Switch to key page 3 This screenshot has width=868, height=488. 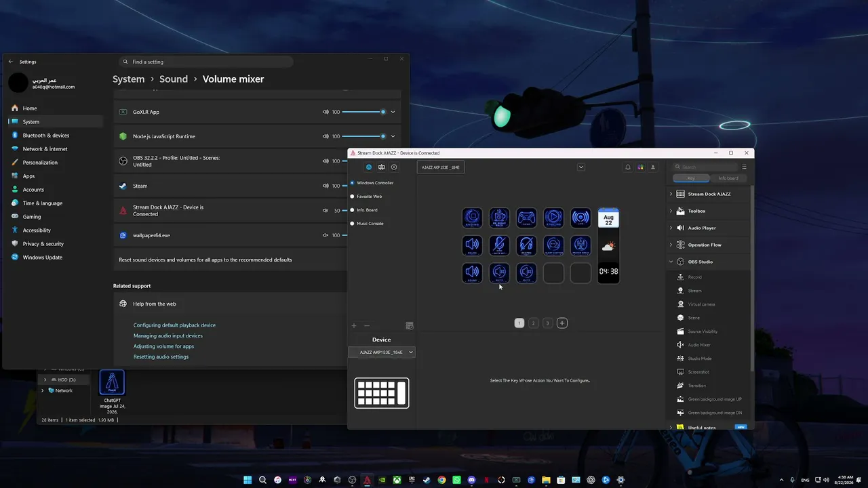click(x=547, y=323)
